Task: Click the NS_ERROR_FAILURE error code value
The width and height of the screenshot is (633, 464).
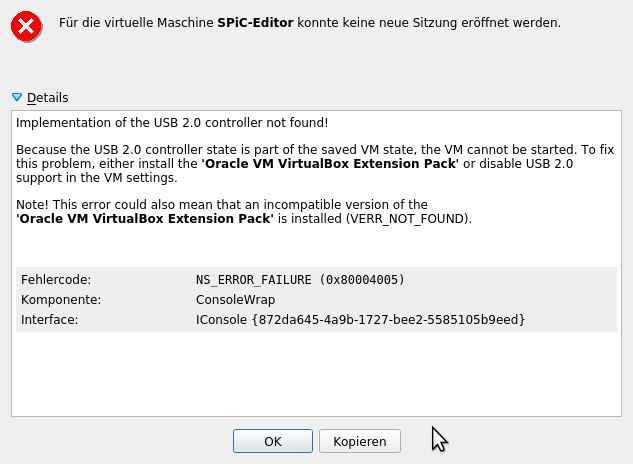Action: 300,279
